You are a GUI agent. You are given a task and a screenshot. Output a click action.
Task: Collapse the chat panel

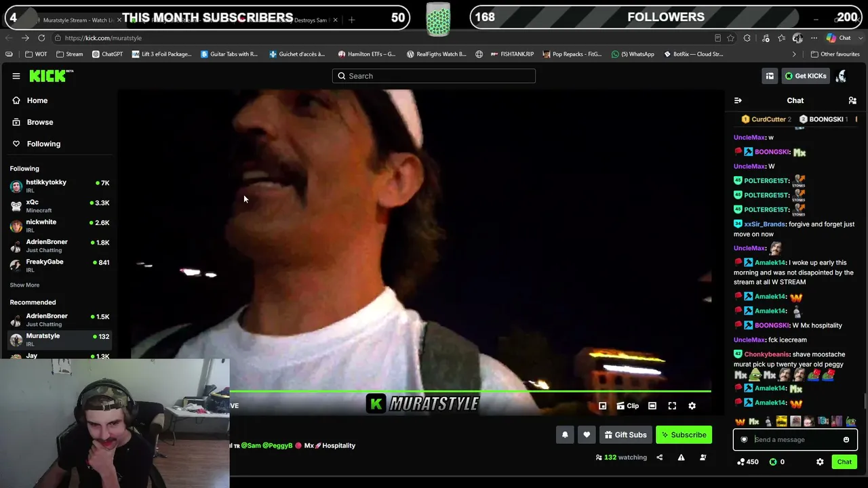[738, 100]
